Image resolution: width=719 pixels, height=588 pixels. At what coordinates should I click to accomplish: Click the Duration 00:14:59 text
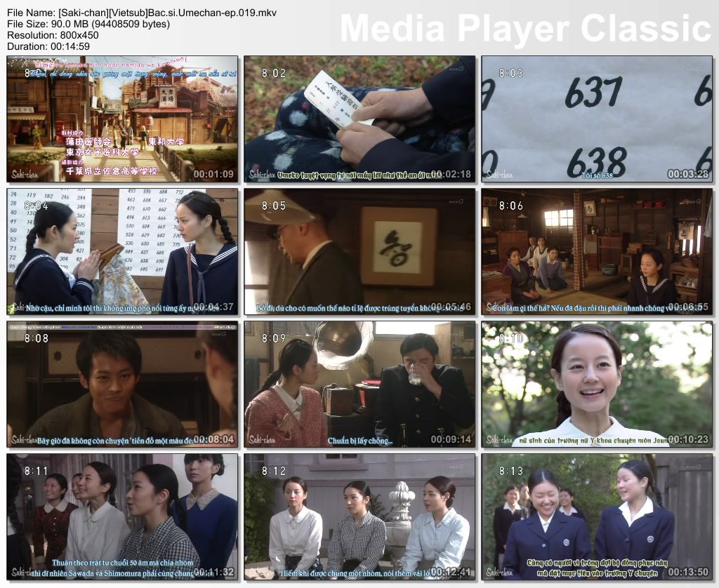point(48,46)
